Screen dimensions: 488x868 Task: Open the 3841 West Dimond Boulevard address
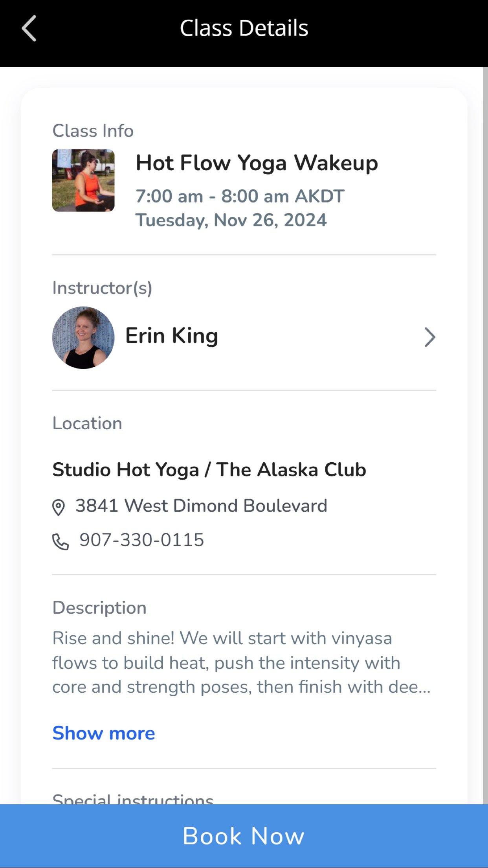201,506
